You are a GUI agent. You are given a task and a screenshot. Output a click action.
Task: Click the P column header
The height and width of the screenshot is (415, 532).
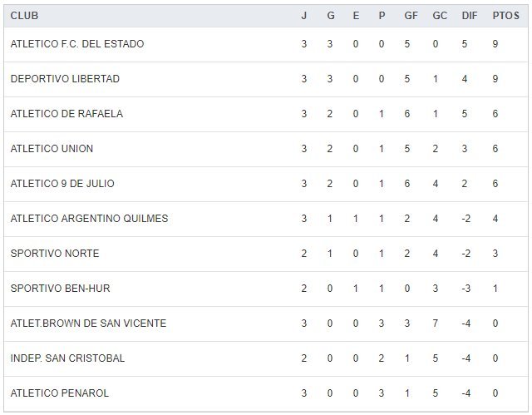point(382,16)
